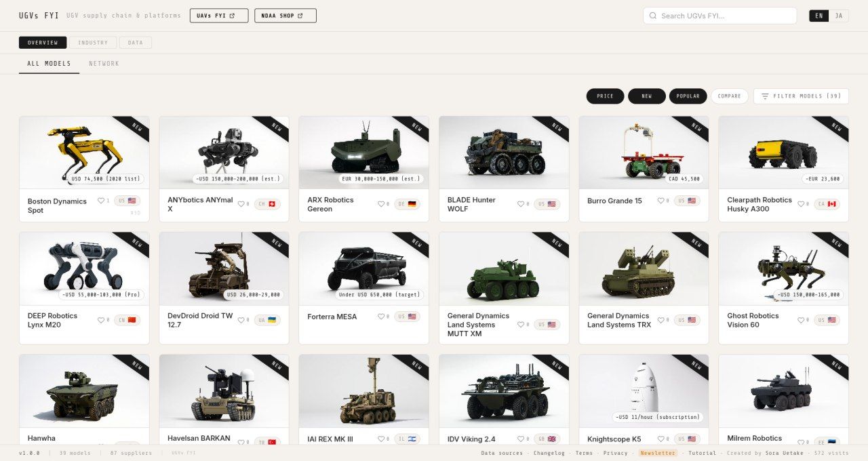This screenshot has height=461, width=868.
Task: Switch to the INDUSTRY section
Action: pos(93,43)
